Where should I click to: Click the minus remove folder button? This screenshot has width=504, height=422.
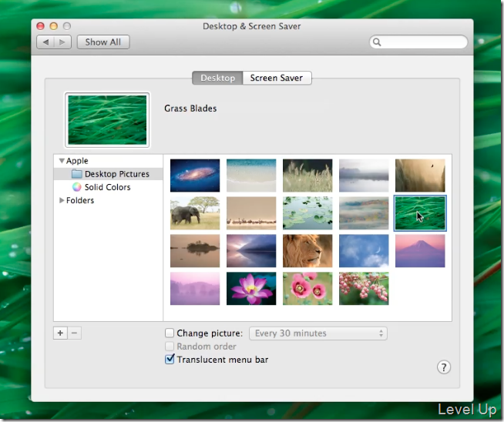[x=74, y=333]
